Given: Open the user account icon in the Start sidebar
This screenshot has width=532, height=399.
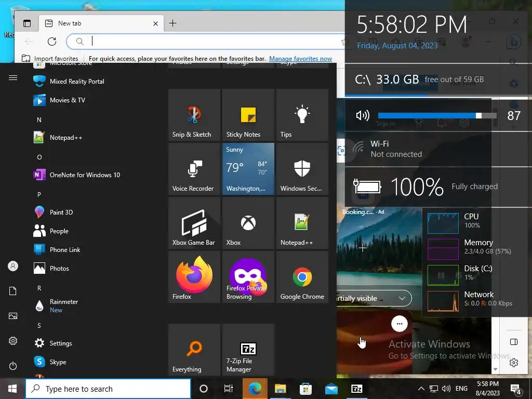Looking at the screenshot, I should 13,266.
